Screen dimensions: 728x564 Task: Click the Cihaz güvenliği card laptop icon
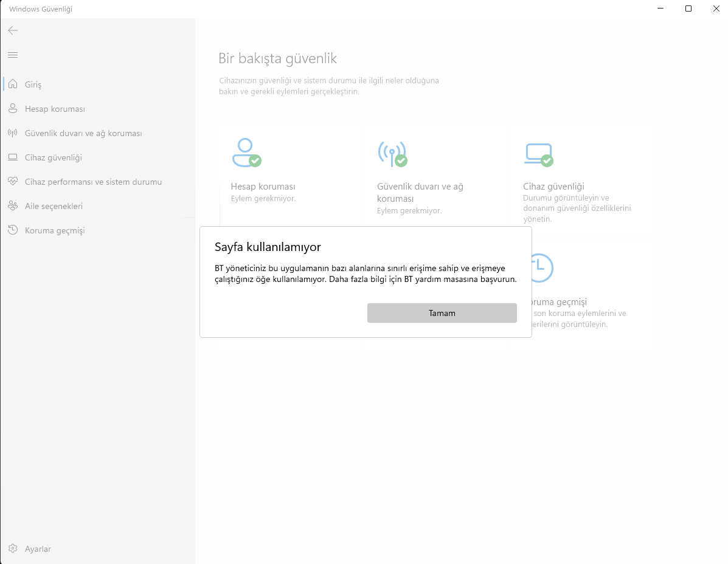(539, 155)
